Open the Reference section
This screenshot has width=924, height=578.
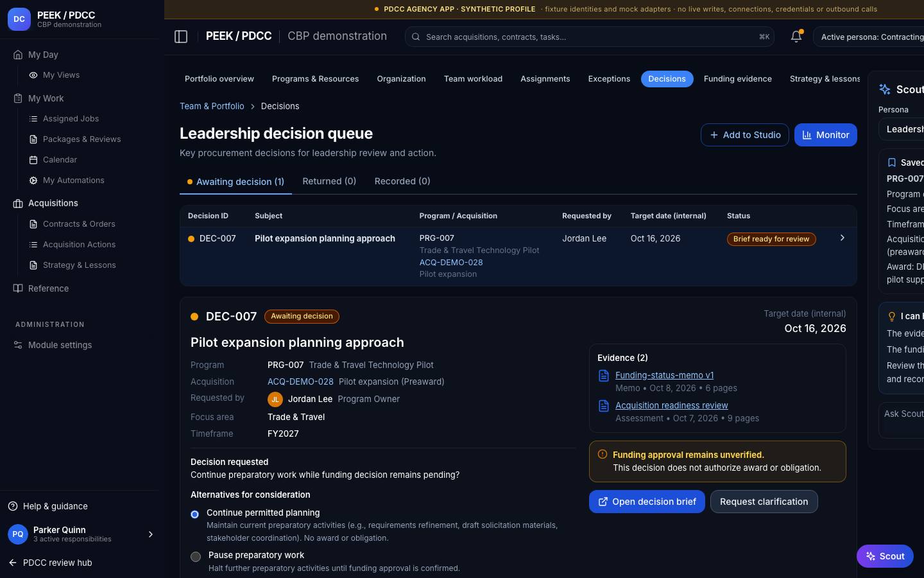[x=48, y=288]
